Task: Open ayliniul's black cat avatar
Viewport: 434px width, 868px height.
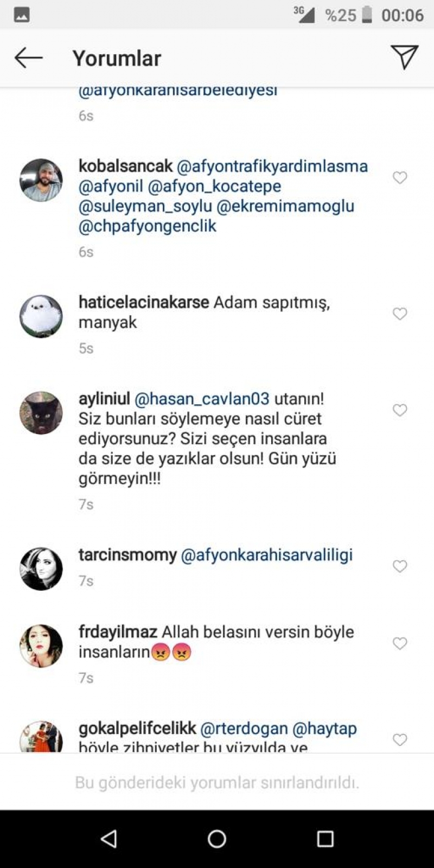Action: [x=41, y=413]
